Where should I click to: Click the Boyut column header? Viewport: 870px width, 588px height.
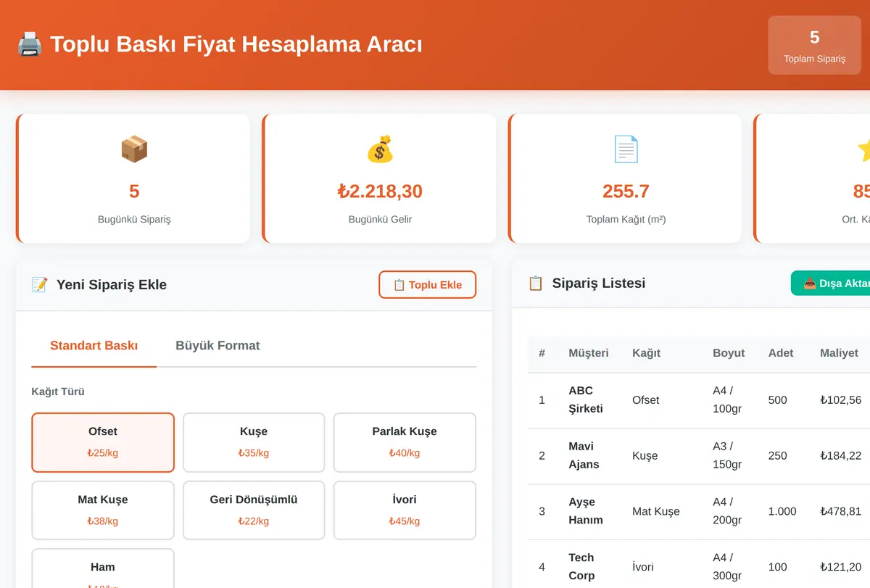(x=729, y=353)
